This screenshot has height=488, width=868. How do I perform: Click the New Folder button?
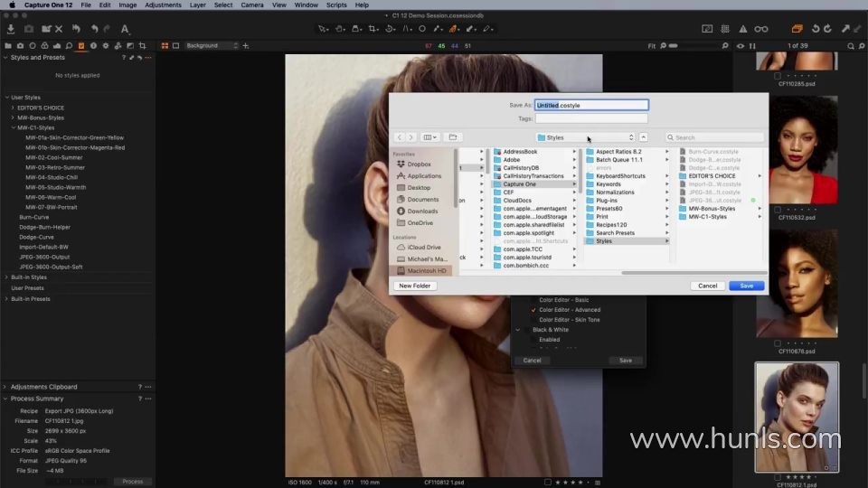click(414, 286)
